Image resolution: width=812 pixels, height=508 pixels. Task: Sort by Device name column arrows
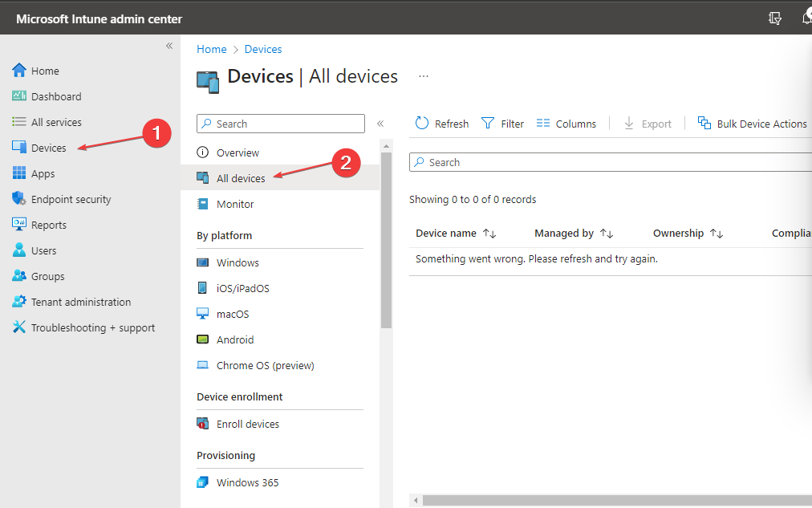point(489,234)
